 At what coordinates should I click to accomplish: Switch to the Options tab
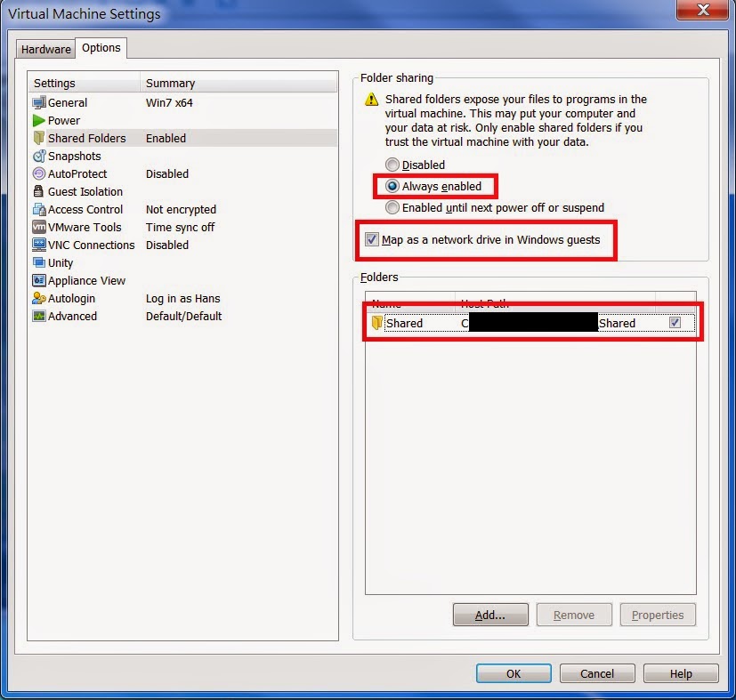[x=101, y=48]
